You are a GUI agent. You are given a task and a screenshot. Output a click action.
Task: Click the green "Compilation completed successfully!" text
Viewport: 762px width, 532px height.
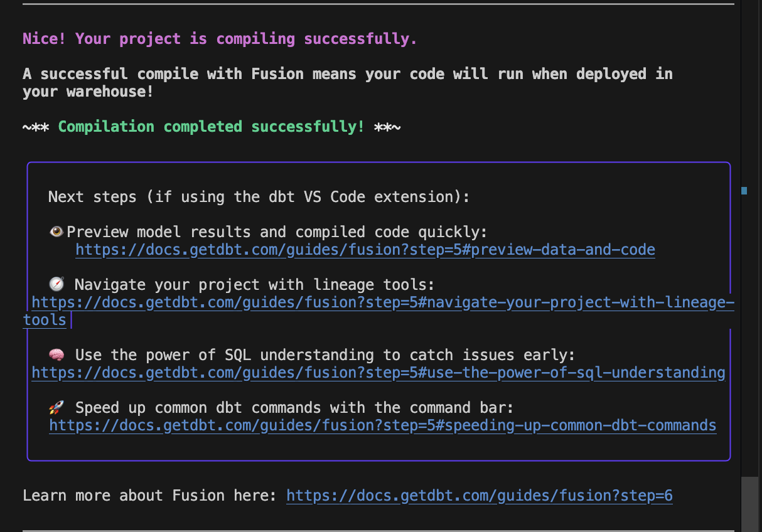tap(211, 127)
